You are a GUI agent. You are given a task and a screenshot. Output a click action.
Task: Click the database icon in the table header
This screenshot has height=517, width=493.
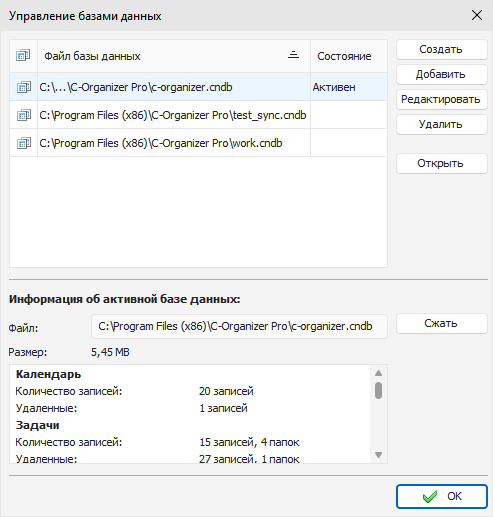(23, 55)
